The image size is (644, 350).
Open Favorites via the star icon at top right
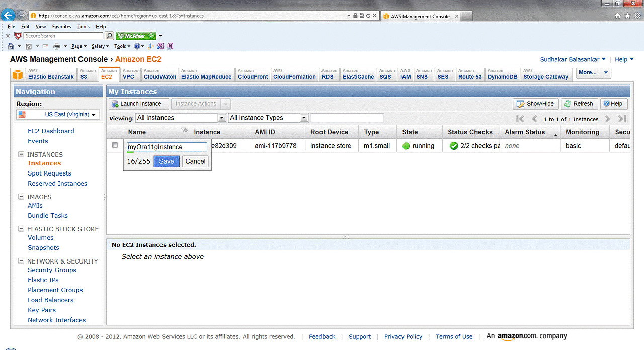click(x=627, y=16)
